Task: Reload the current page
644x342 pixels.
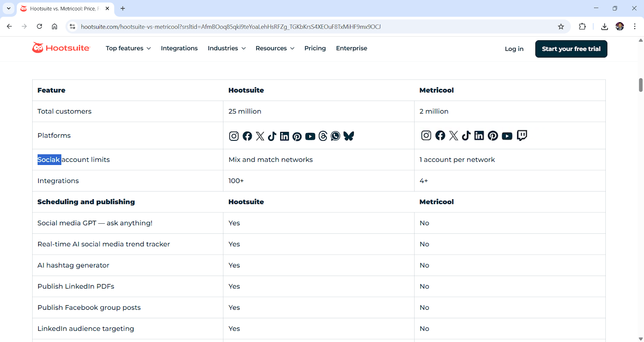Action: [39, 27]
